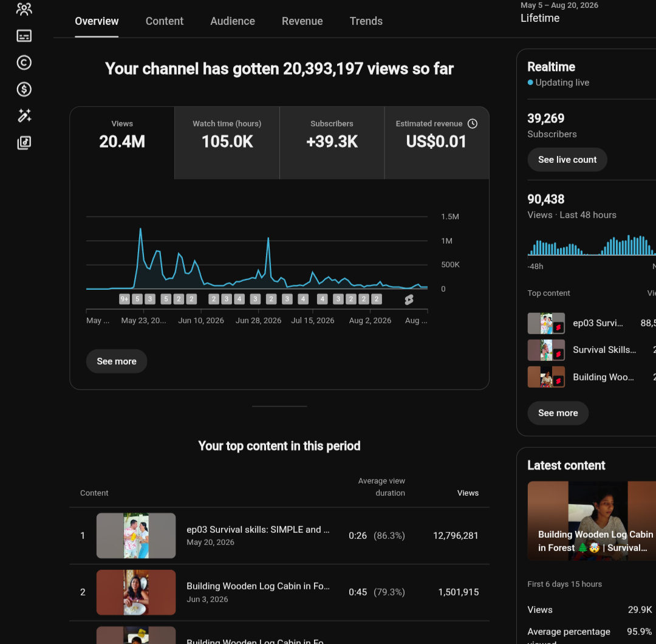Open the Earn dollar icon in sidebar
656x644 pixels.
(x=24, y=89)
